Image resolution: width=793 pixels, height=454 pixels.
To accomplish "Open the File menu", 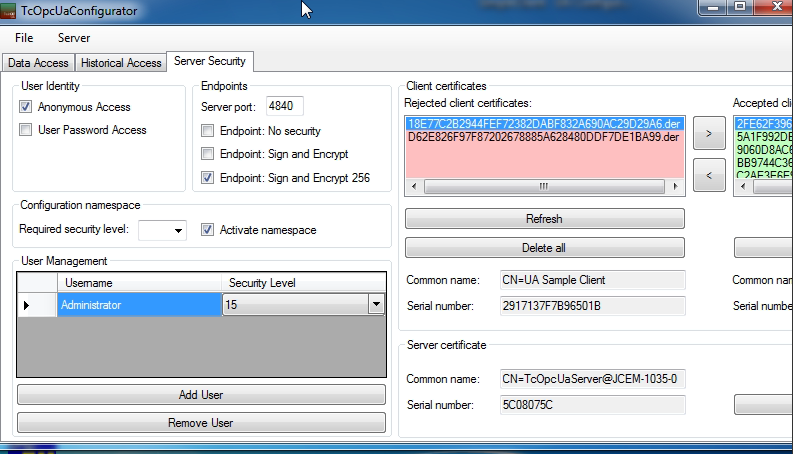I will coord(24,38).
